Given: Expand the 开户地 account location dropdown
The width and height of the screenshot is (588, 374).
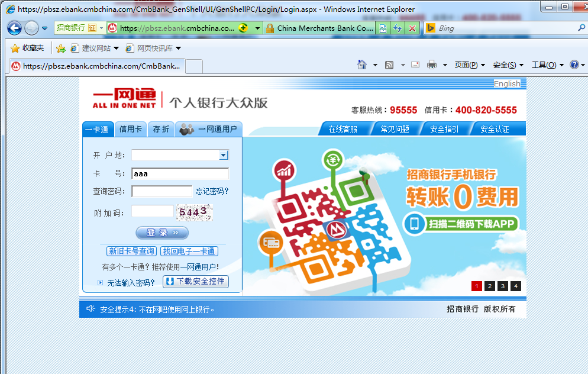Looking at the screenshot, I should [224, 155].
